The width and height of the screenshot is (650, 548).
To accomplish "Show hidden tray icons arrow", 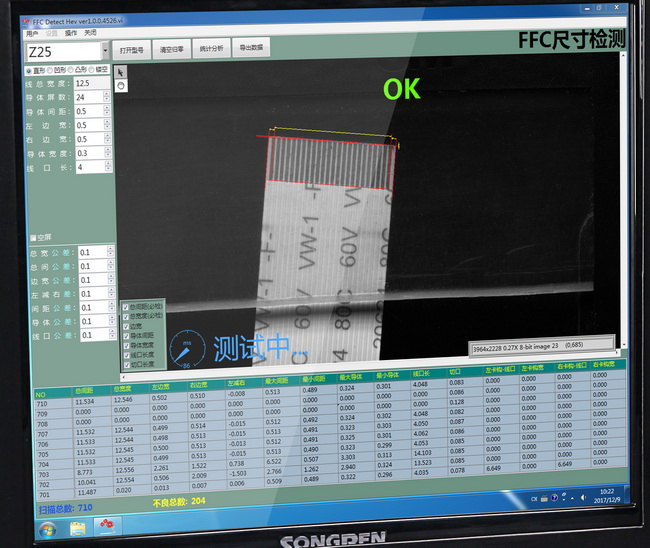I will click(572, 498).
